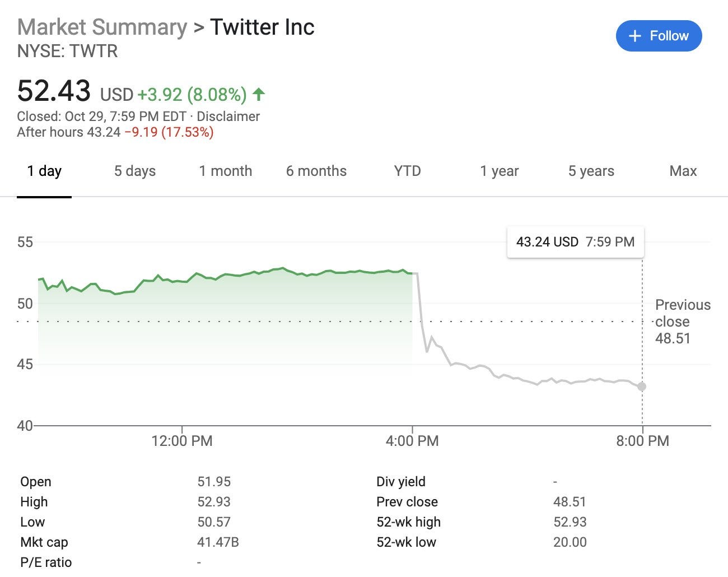Click the 12:00 PM axis label
The height and width of the screenshot is (577, 728).
click(x=182, y=441)
